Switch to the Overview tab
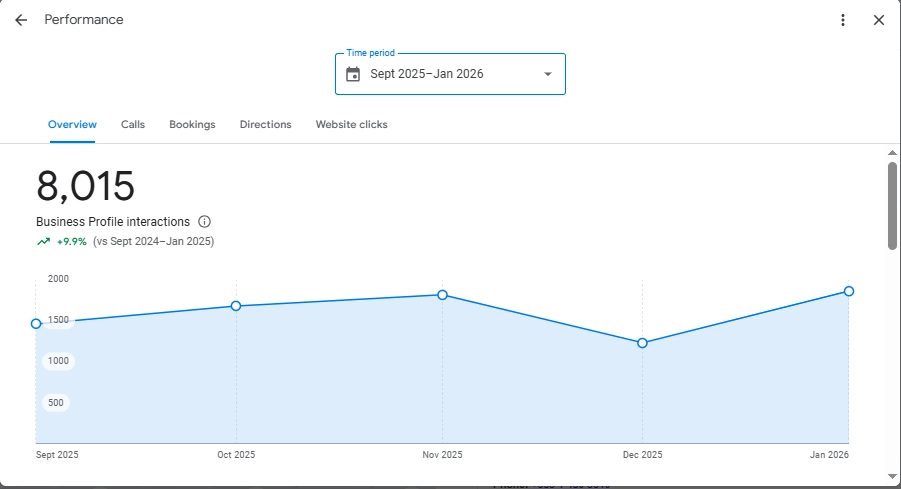The height and width of the screenshot is (489, 901). (72, 125)
